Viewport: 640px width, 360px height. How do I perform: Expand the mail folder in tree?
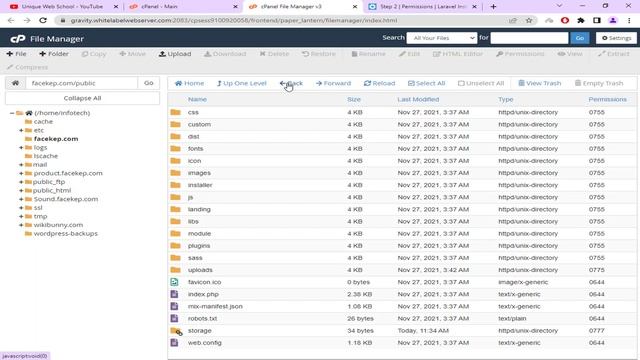pyautogui.click(x=21, y=164)
